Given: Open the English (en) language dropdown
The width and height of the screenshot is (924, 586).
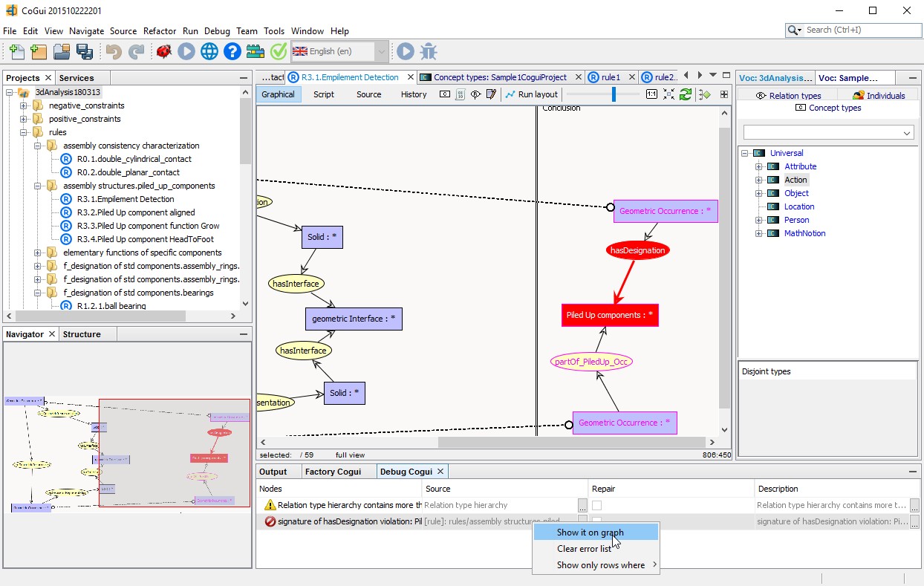Looking at the screenshot, I should pos(382,51).
